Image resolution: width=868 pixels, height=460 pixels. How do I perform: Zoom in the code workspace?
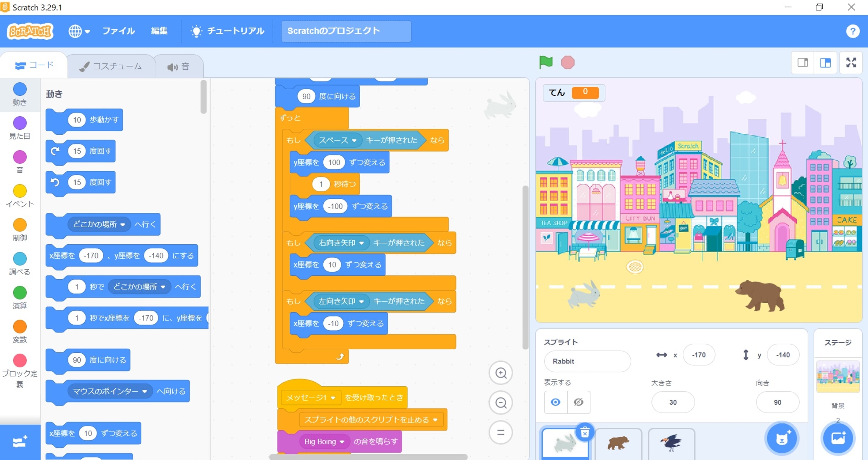[501, 373]
